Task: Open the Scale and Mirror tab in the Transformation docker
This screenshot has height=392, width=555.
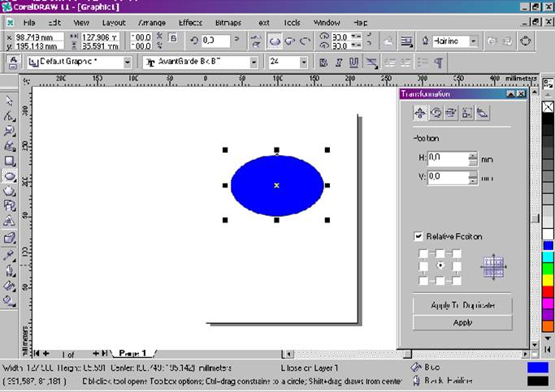Action: pos(451,113)
